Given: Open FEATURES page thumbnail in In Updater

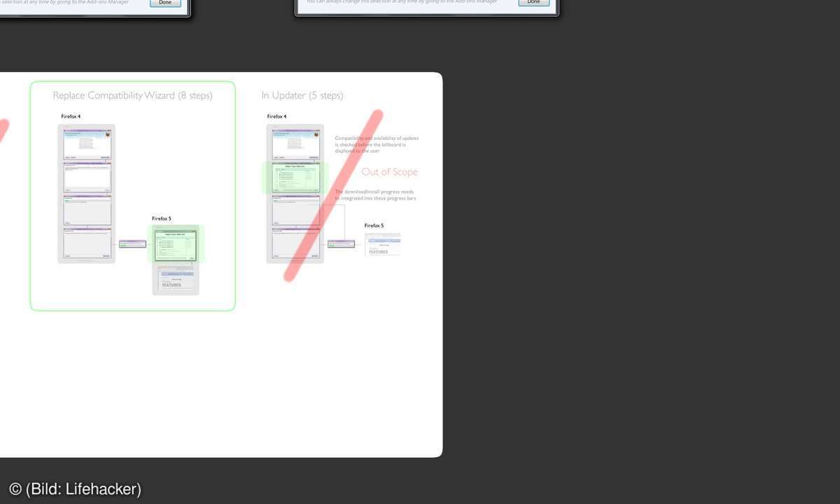Looking at the screenshot, I should [382, 244].
